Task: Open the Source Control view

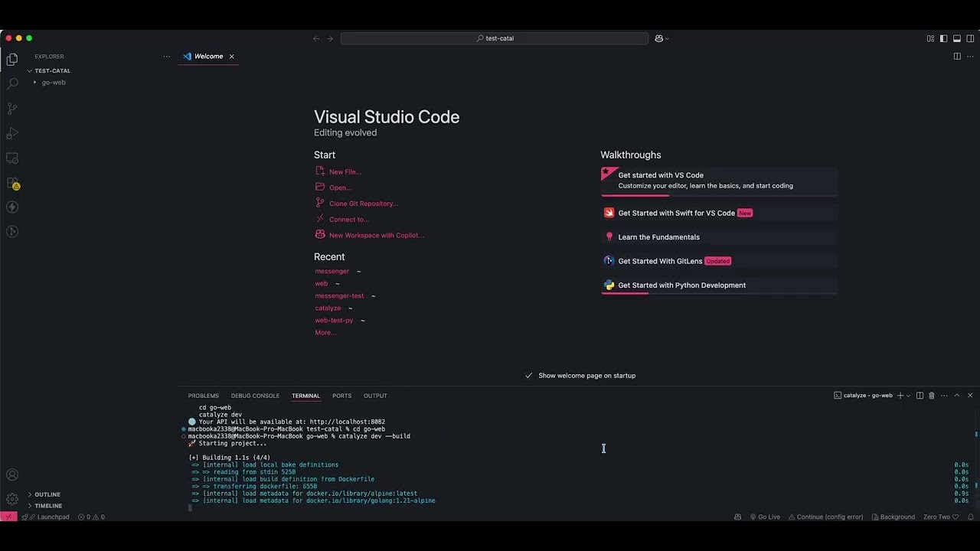Action: [x=12, y=109]
